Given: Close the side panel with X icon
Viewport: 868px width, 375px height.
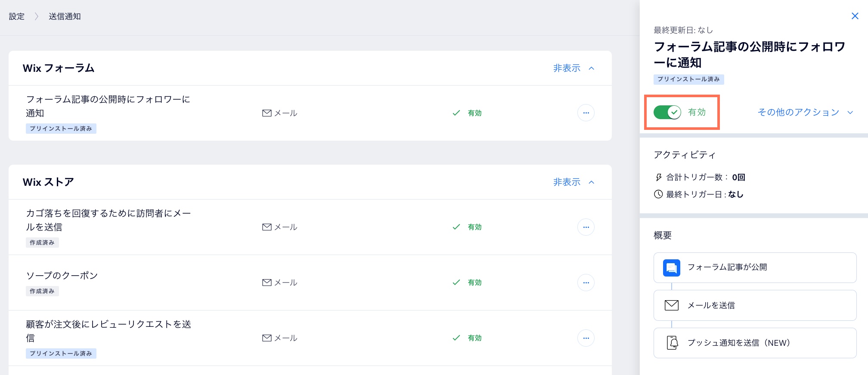Looking at the screenshot, I should pyautogui.click(x=855, y=16).
